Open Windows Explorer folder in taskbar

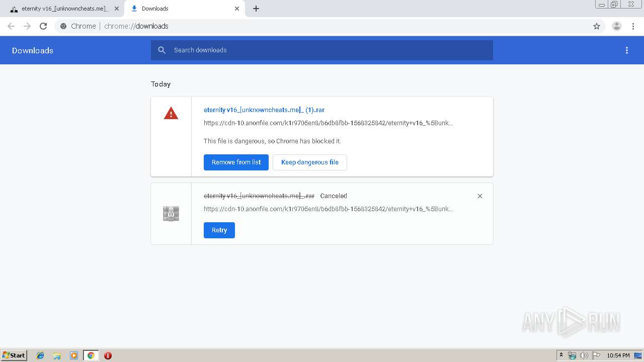pyautogui.click(x=57, y=355)
